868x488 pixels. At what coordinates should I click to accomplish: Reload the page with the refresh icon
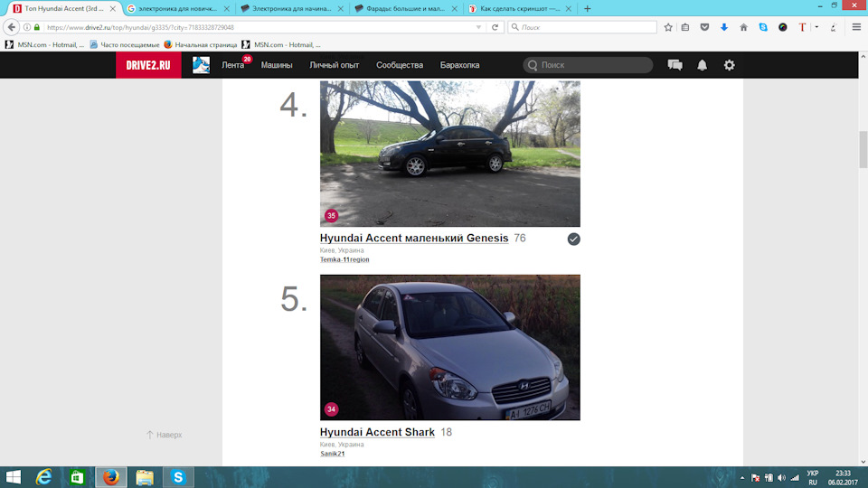(x=495, y=27)
